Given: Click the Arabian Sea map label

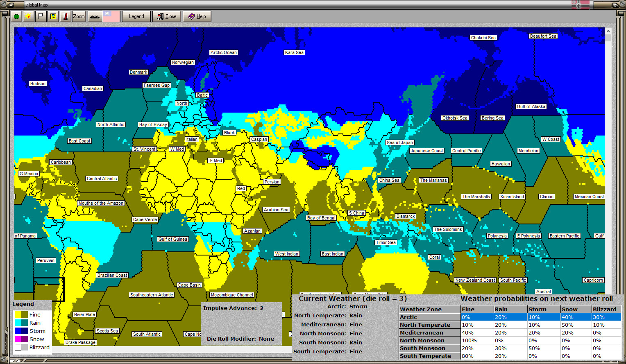Looking at the screenshot, I should [276, 210].
